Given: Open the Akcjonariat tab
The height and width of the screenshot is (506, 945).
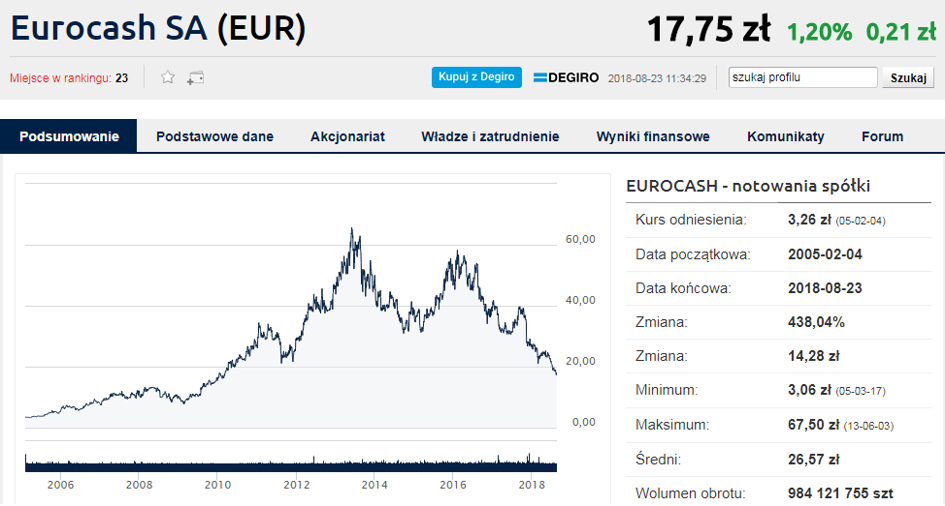Looking at the screenshot, I should (347, 137).
